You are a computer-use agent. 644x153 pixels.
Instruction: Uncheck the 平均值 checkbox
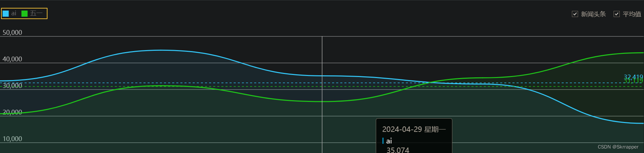617,14
